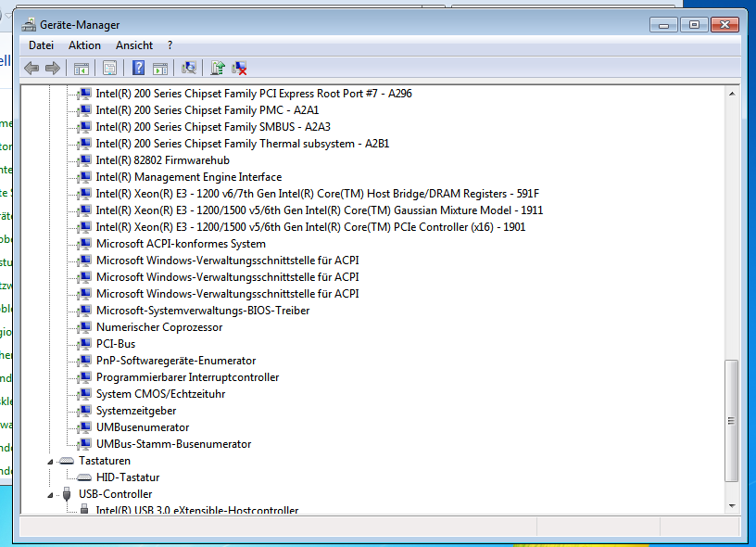
Task: Click the scrollbar down arrow
Action: (x=731, y=506)
